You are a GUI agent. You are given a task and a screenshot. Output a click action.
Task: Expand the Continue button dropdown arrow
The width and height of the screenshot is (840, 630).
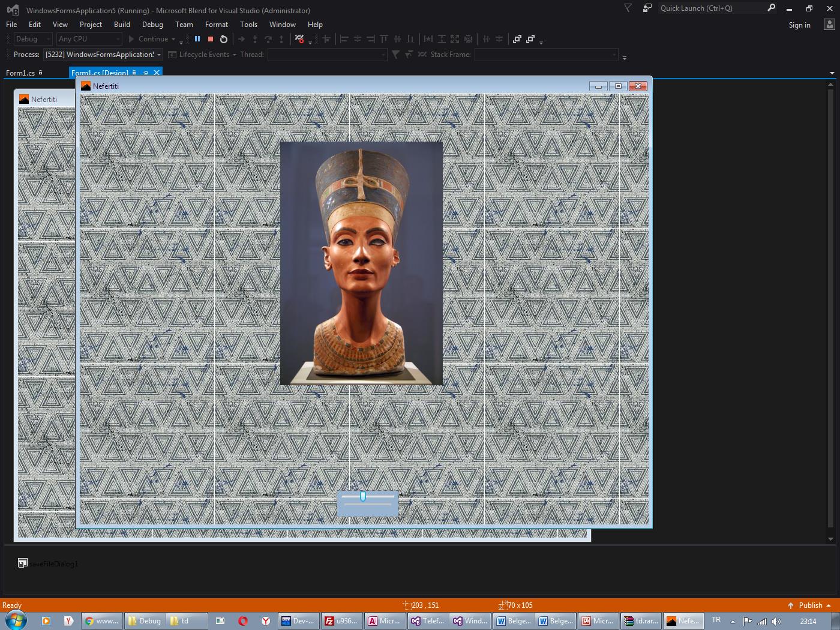click(173, 39)
